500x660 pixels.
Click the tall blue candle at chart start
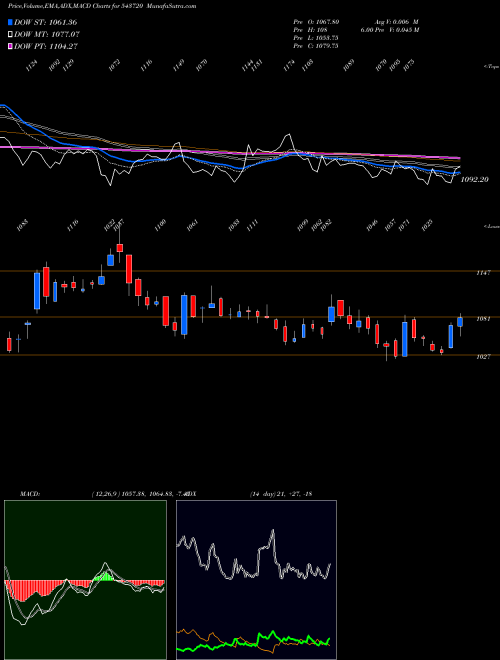point(37,291)
